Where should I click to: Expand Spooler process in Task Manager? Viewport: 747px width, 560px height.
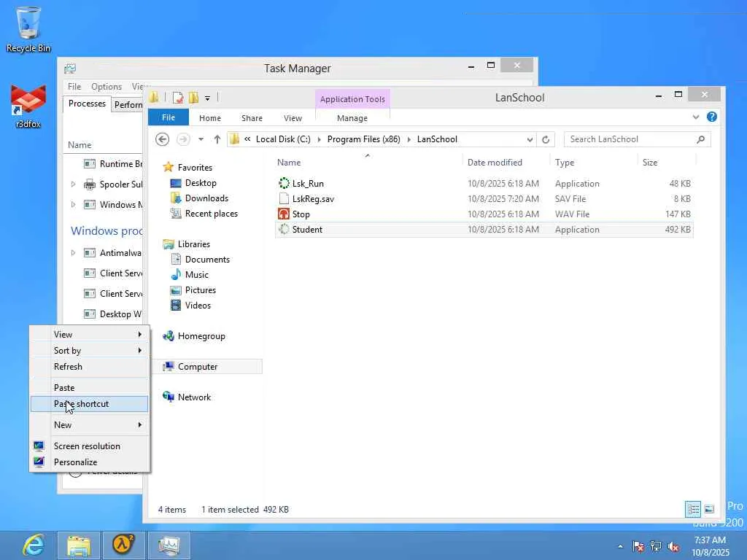tap(73, 184)
